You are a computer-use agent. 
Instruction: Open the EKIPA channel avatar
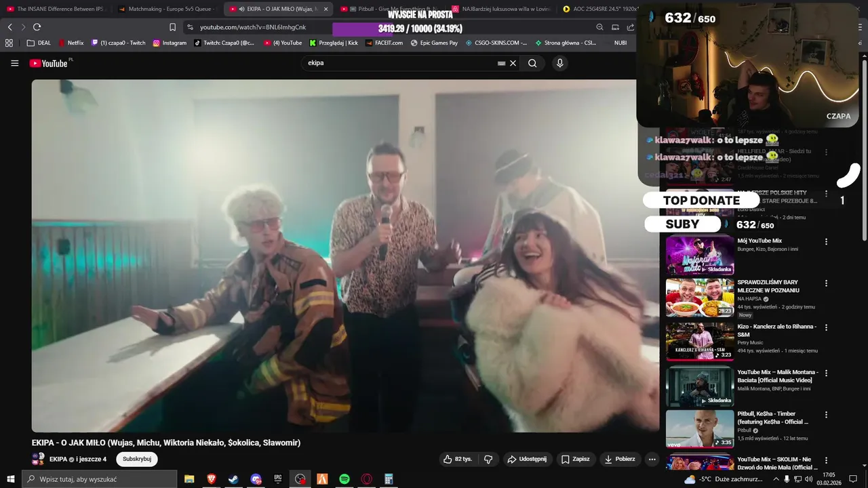click(38, 459)
